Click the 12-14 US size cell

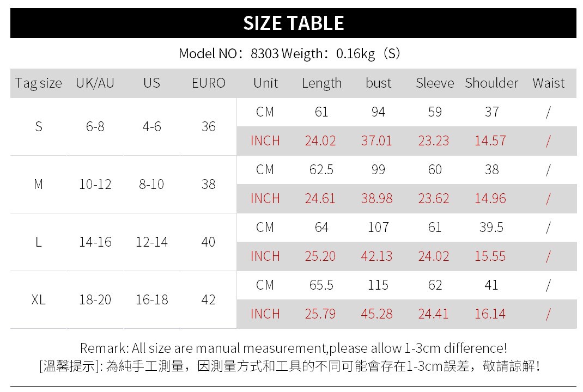pyautogui.click(x=151, y=242)
